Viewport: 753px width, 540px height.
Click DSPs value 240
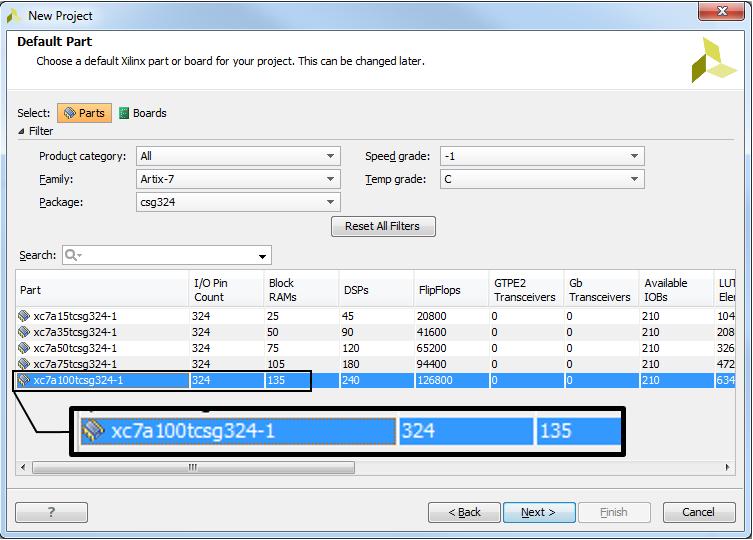[x=351, y=380]
